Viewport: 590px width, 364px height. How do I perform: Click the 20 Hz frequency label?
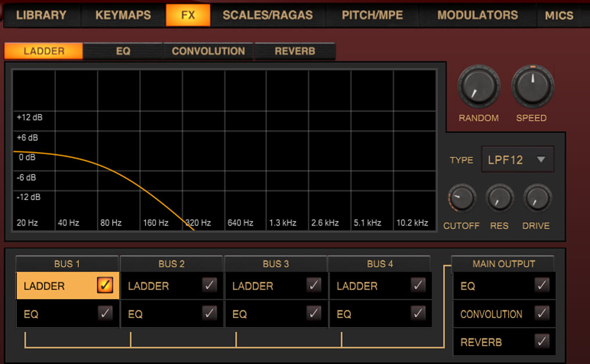pos(27,223)
